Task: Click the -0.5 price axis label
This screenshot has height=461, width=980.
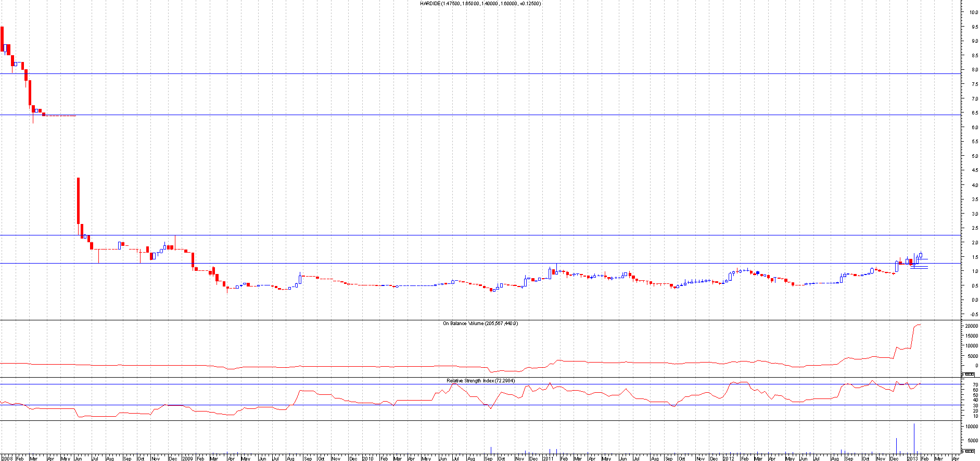Action: coord(974,315)
